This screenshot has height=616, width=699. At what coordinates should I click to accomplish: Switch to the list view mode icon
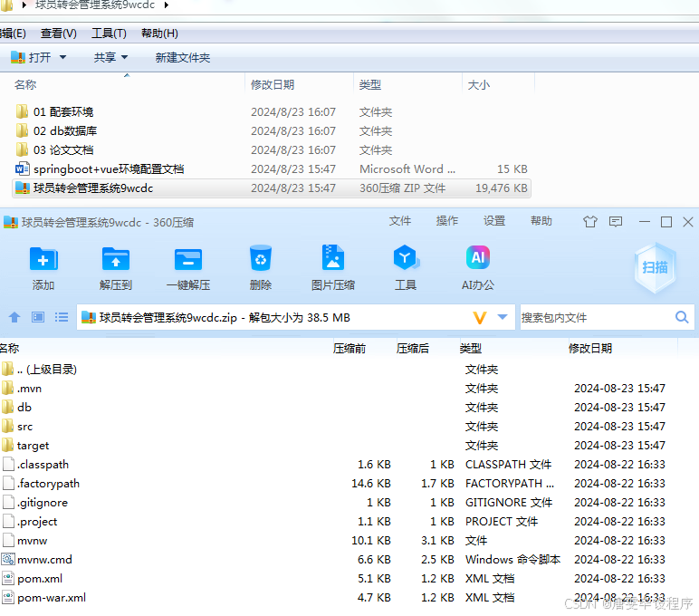(x=62, y=317)
